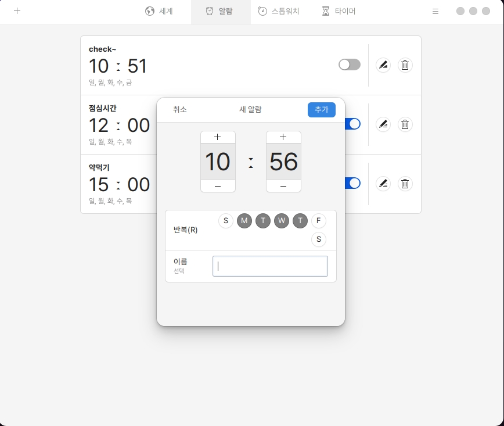504x426 pixels.
Task: Delete the check~ alarm with trash icon
Action: tap(405, 65)
